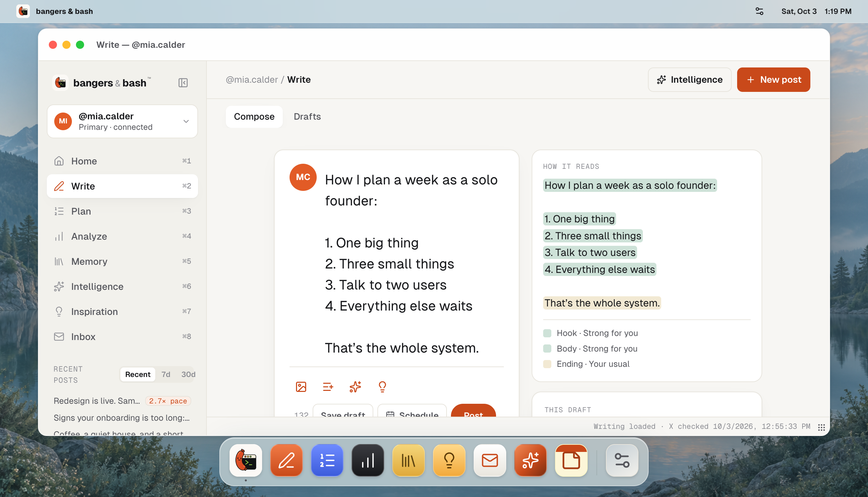
Task: Select the 30d posts filter
Action: (x=188, y=374)
